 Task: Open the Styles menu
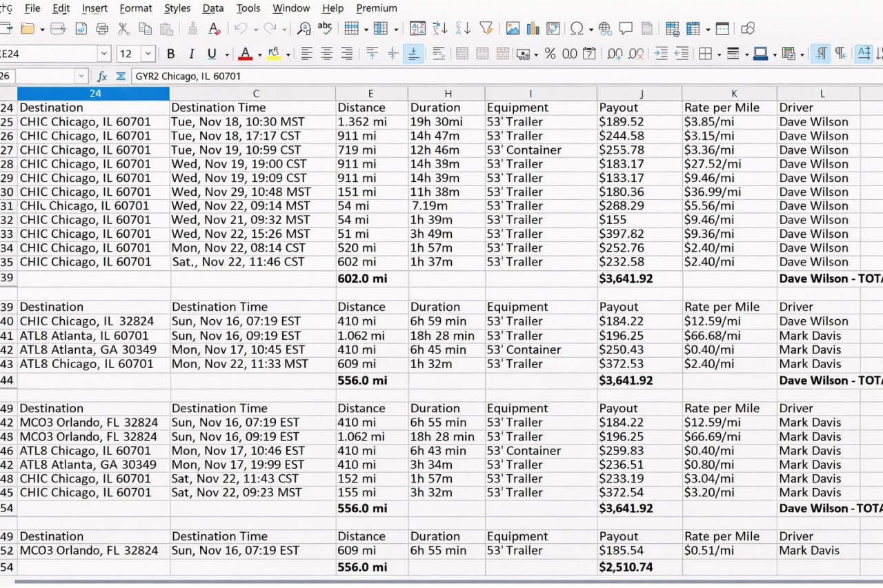pyautogui.click(x=177, y=8)
